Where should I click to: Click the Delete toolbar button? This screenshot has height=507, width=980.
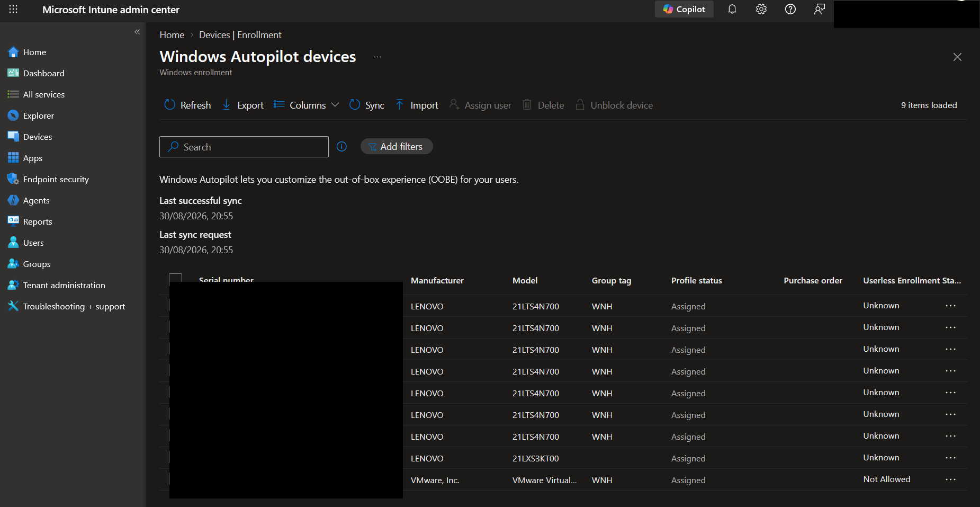pyautogui.click(x=543, y=105)
